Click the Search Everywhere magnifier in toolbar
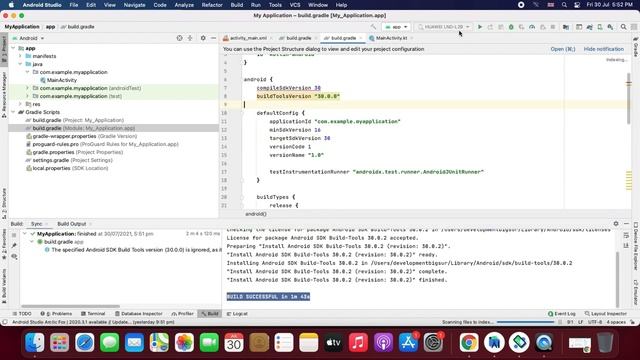Image resolution: width=640 pixels, height=360 pixels. click(x=623, y=27)
